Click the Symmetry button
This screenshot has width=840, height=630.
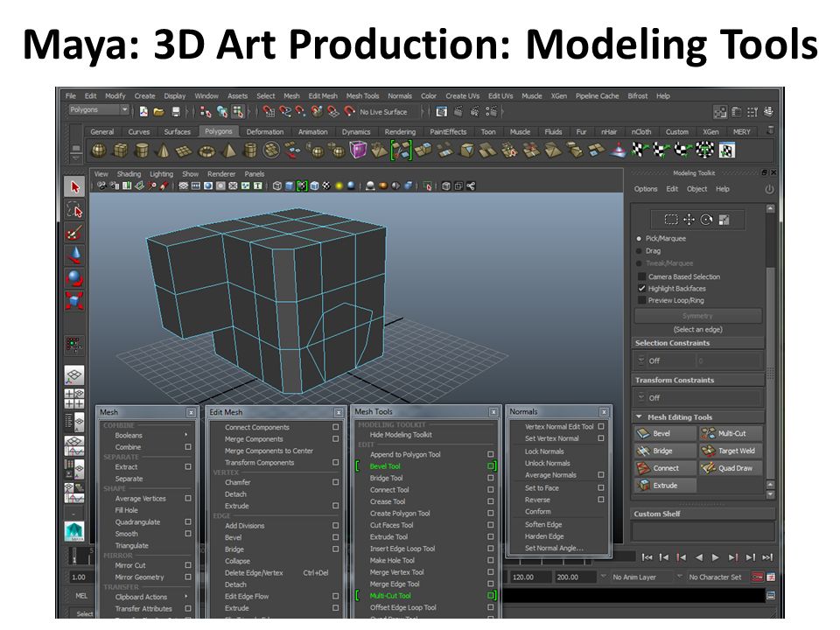coord(697,316)
